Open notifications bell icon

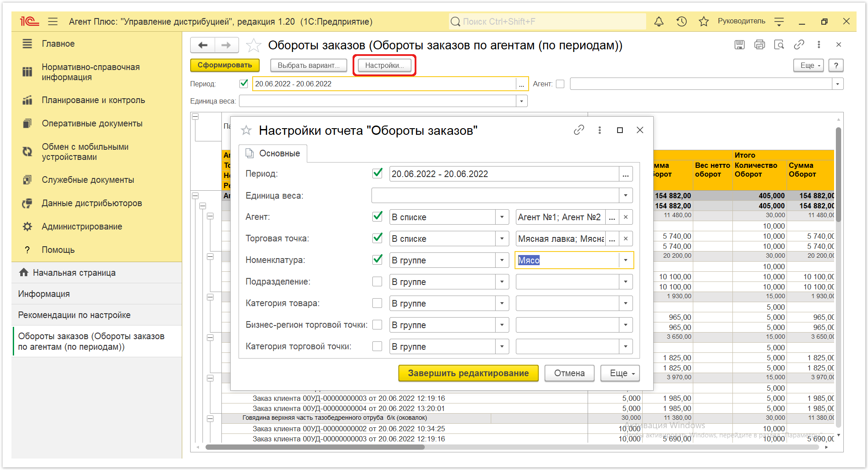658,21
